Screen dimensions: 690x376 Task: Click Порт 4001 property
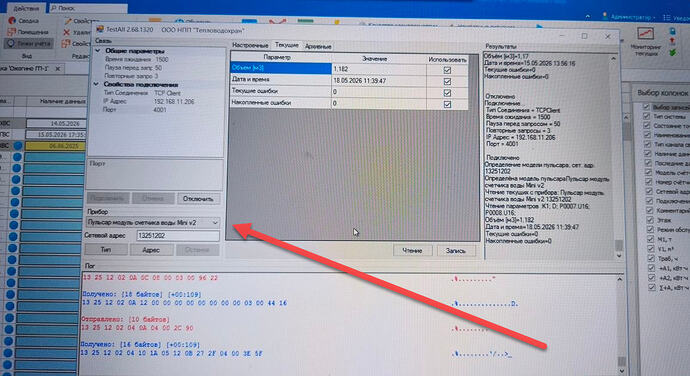[134, 110]
